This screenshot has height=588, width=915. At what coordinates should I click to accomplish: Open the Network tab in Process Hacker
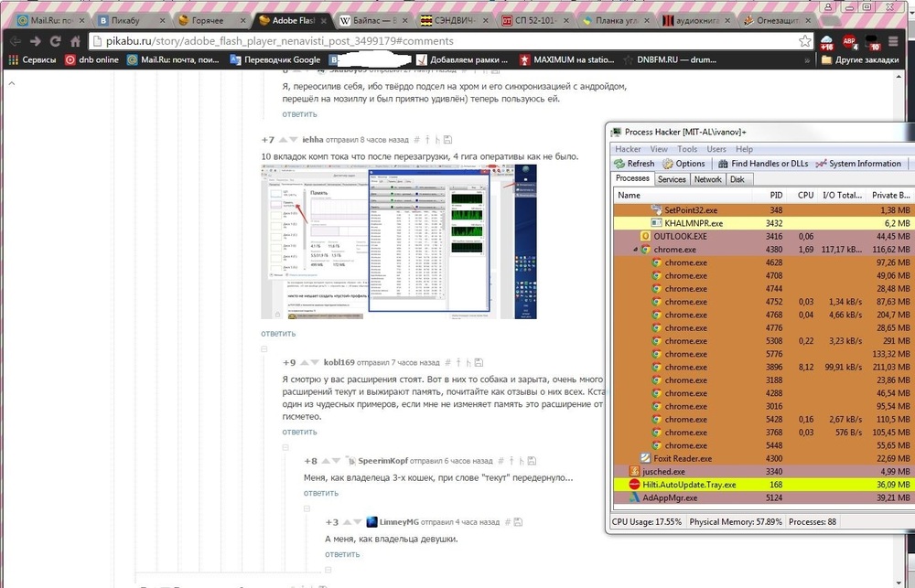(708, 179)
